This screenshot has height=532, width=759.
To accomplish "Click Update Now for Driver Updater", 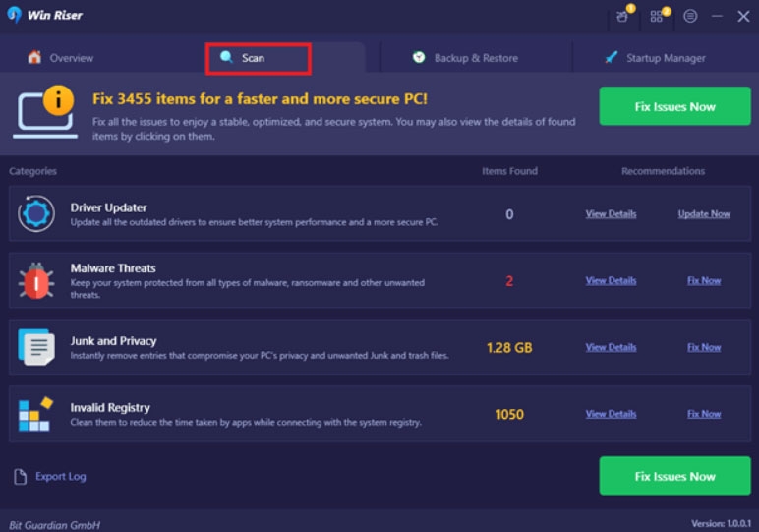I will point(704,214).
